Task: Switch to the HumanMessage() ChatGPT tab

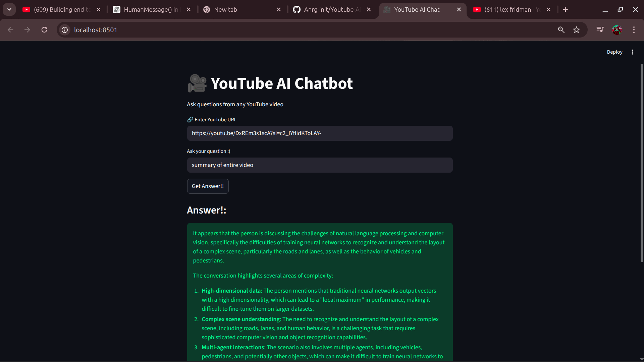Action: 152,9
